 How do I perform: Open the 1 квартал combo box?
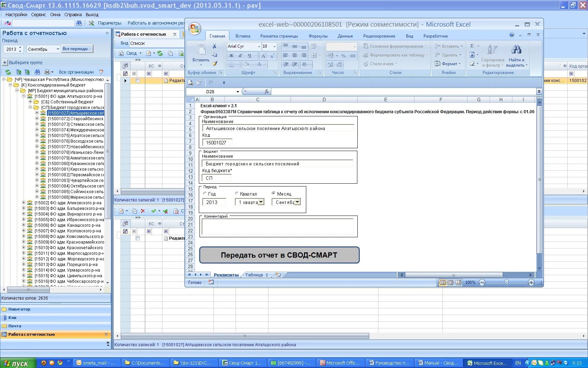tap(261, 202)
